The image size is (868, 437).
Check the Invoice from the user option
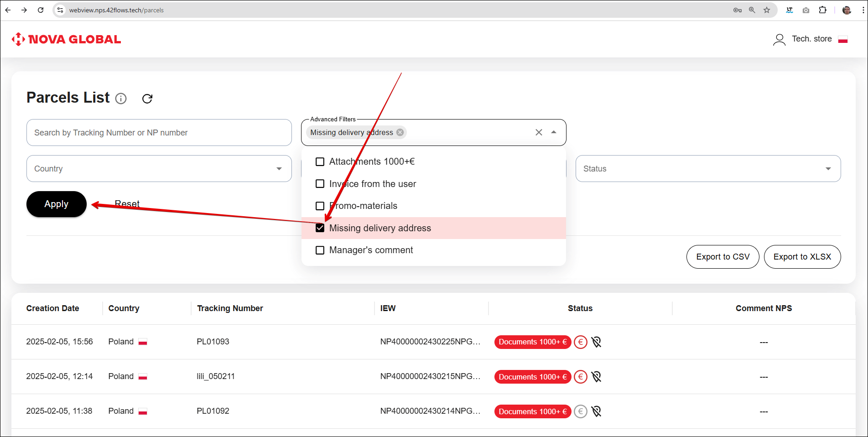[320, 184]
